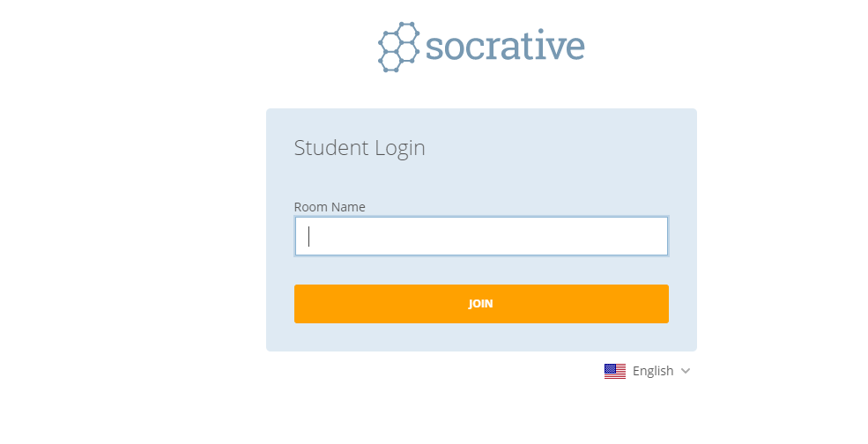Click the JOIN text on the orange button
Screen dimensions: 868x444
coord(480,304)
